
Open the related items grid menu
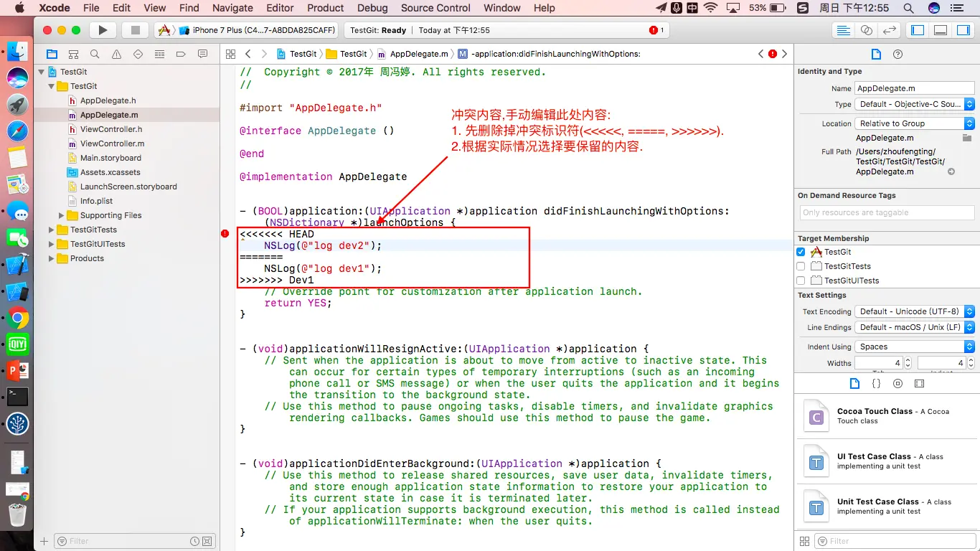pos(230,54)
